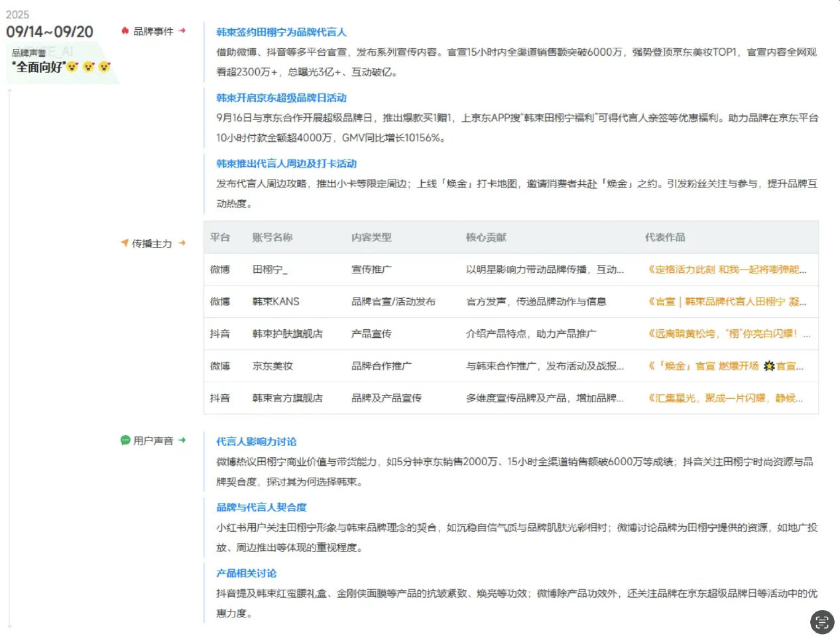Viewport: 840px width, 636px height.
Task: Click the arrow after 用户声音 label
Action: tap(182, 440)
